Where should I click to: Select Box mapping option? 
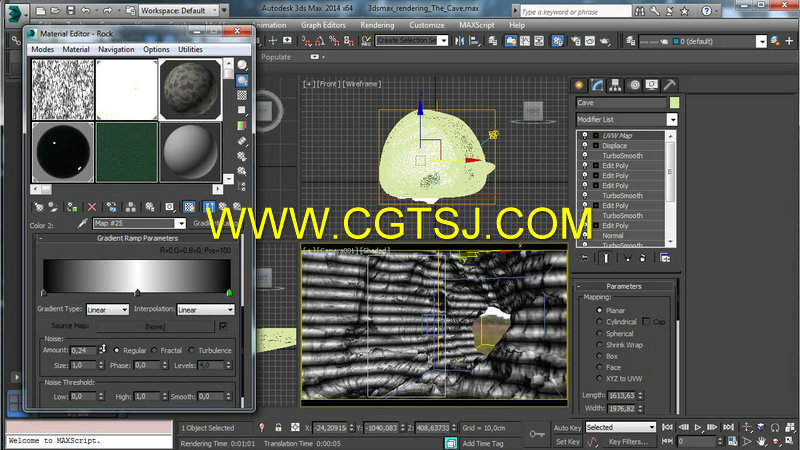click(599, 356)
